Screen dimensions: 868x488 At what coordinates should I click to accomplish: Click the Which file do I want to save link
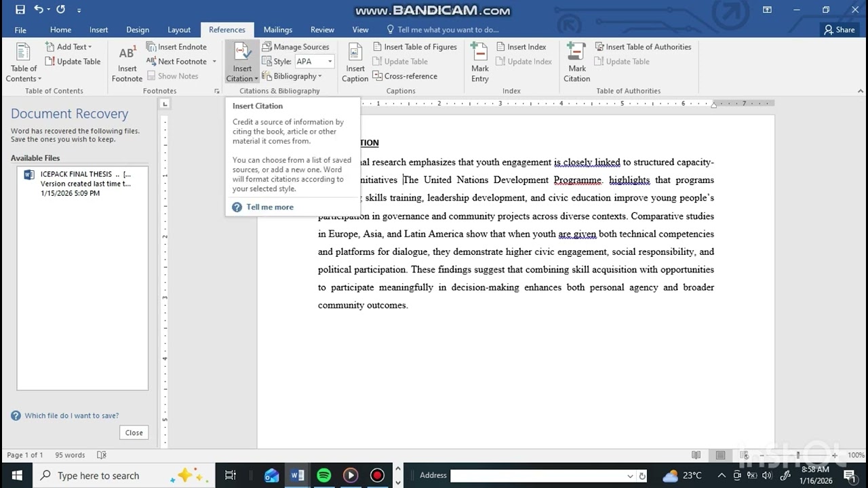click(x=71, y=415)
